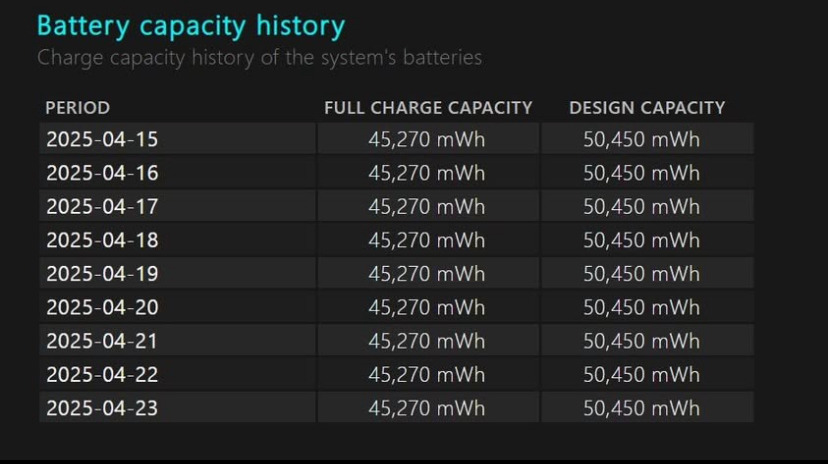Select the FULL CHARGE CAPACITY column header
828x464 pixels.
[428, 108]
